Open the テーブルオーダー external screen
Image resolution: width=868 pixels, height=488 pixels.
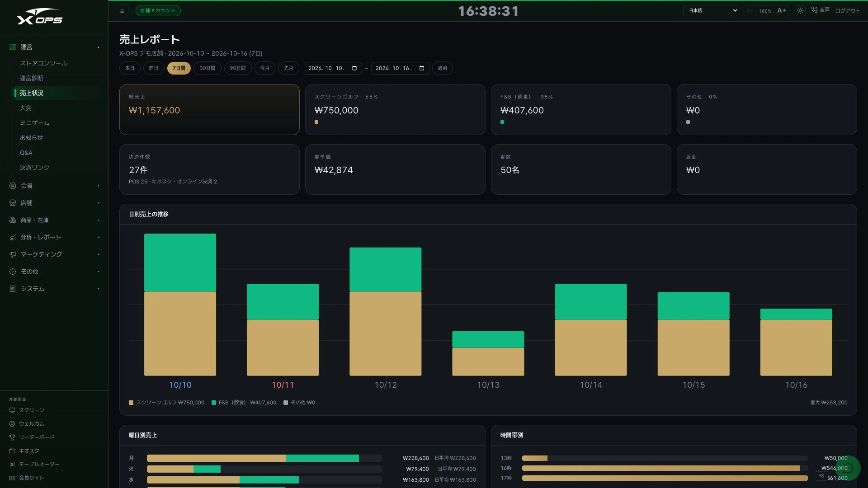[x=34, y=464]
